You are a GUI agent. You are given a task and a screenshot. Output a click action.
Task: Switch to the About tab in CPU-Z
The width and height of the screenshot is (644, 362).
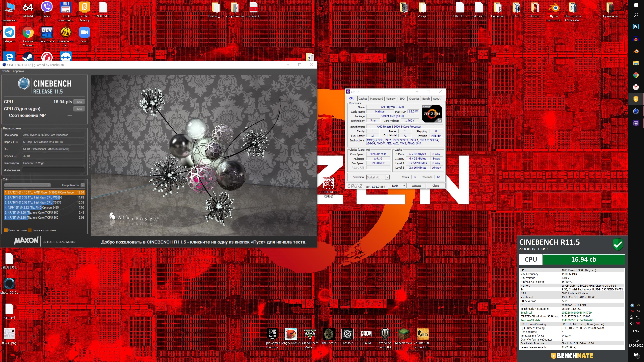tap(437, 98)
